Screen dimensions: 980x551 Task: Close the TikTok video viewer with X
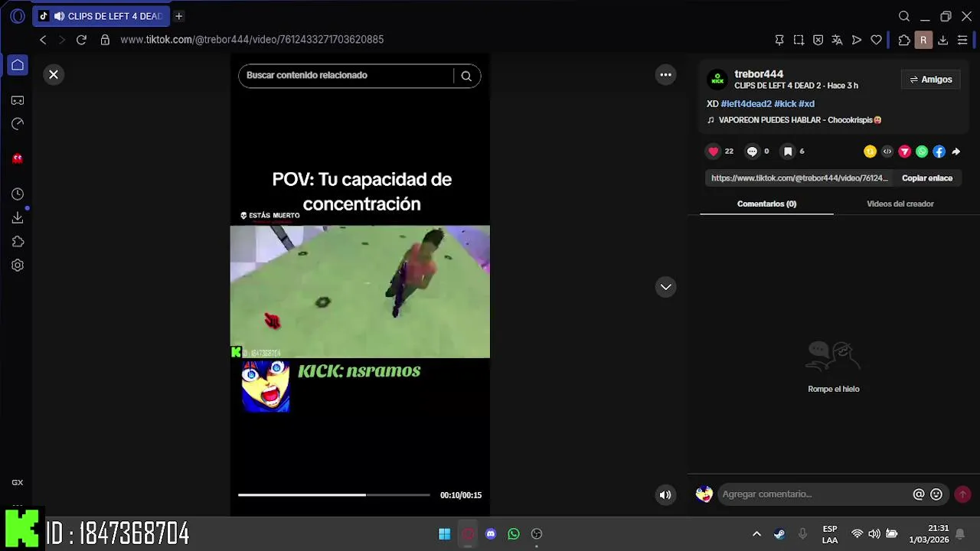(54, 74)
